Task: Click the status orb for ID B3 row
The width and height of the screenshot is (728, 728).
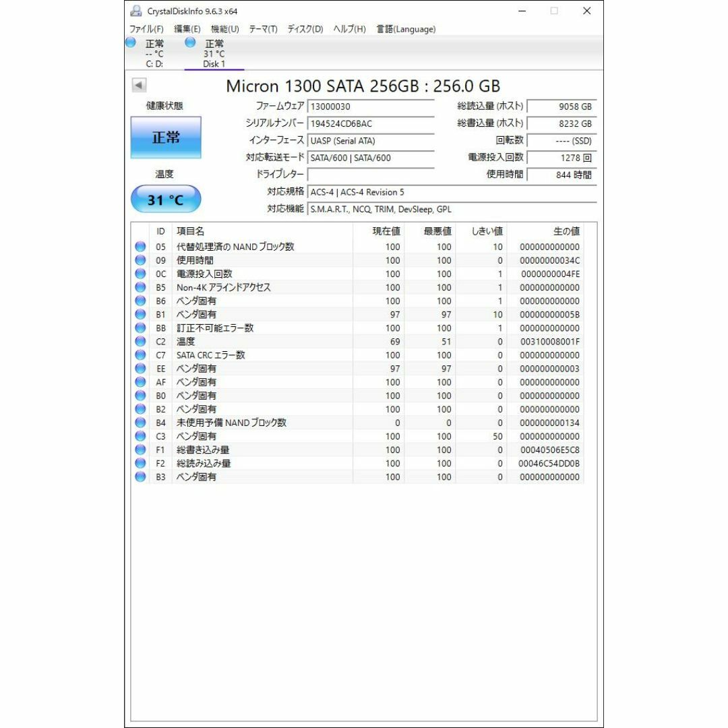Action: coord(140,477)
